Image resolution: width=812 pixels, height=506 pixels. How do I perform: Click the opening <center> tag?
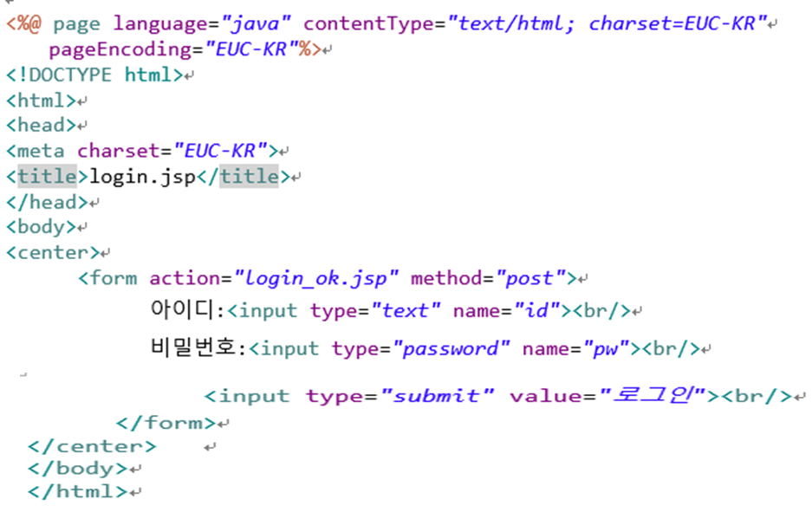pyautogui.click(x=53, y=253)
